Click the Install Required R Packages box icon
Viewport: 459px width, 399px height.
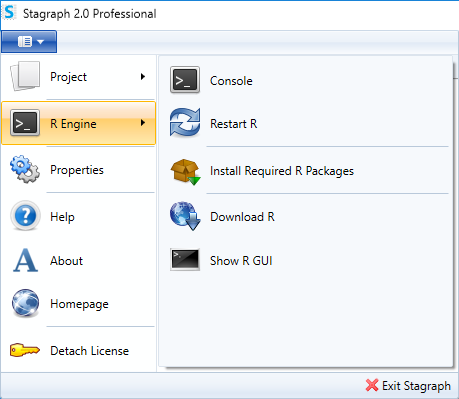185,171
